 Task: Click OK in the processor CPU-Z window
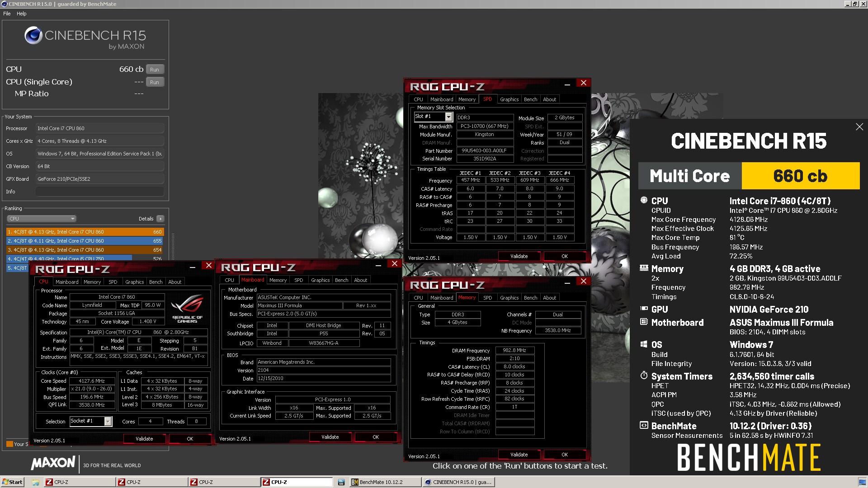pyautogui.click(x=190, y=439)
